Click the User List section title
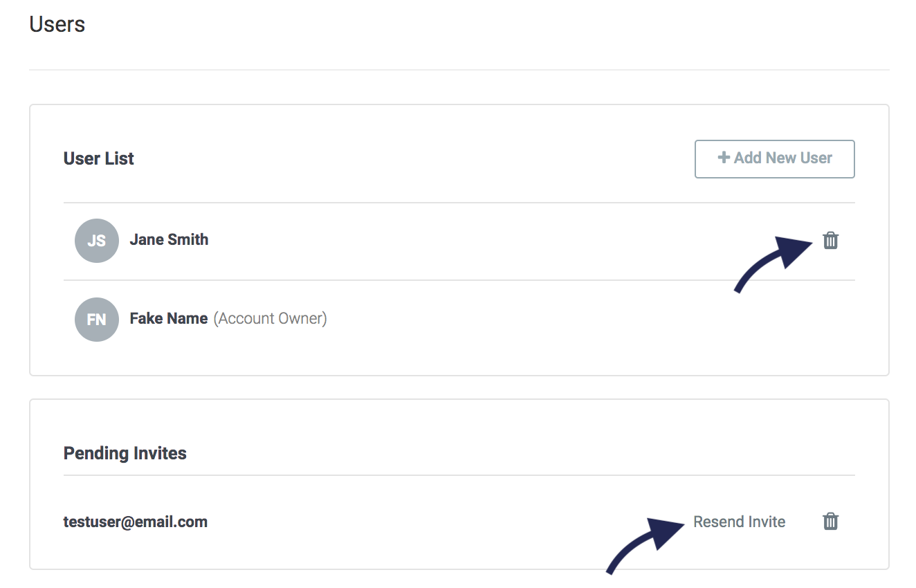 point(99,158)
